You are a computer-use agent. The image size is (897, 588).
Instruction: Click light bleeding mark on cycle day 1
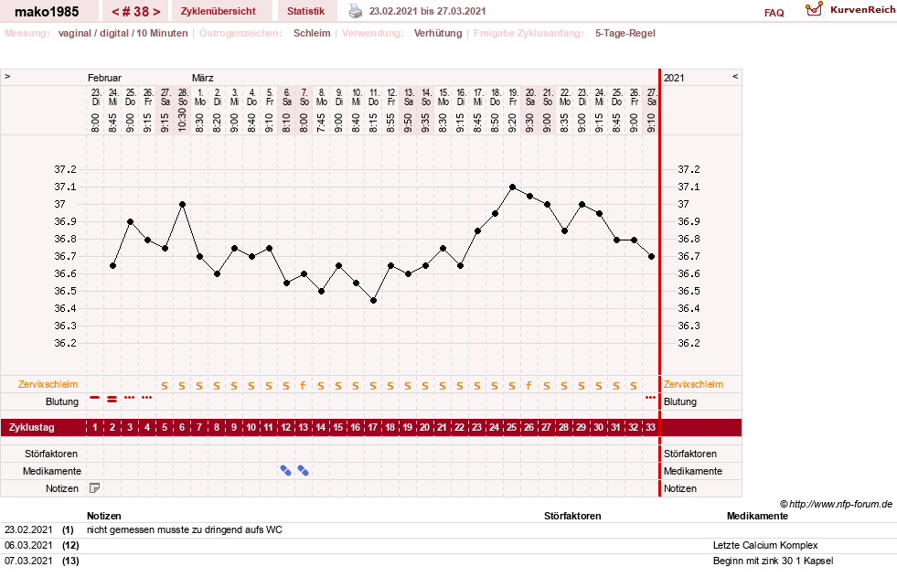[x=95, y=397]
